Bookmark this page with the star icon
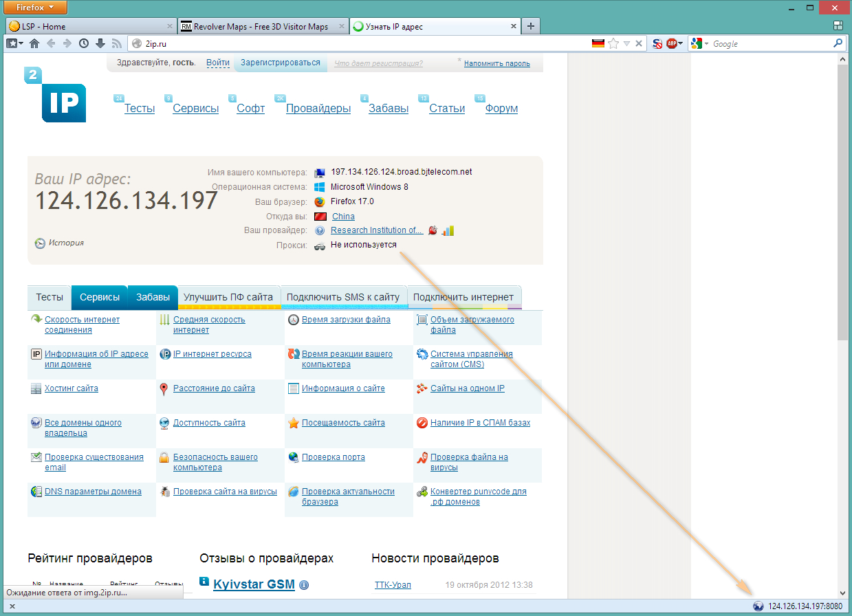The height and width of the screenshot is (616, 852). [613, 43]
